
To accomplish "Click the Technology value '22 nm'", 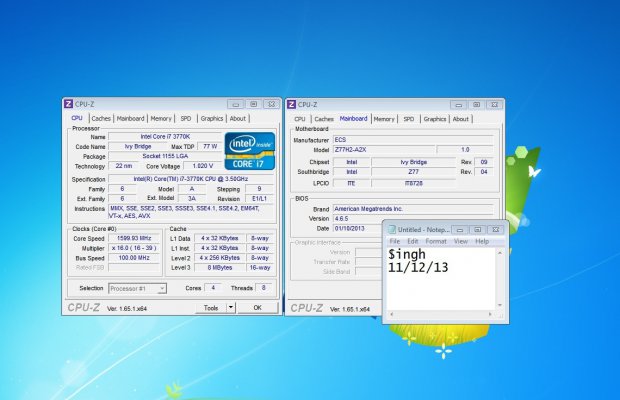I will tap(124, 166).
